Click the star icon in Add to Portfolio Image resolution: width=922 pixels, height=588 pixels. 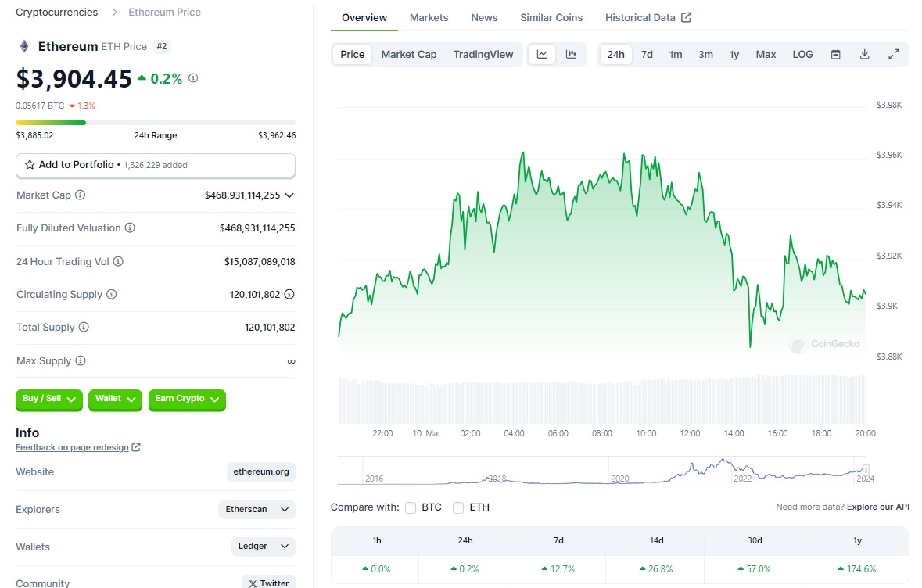(30, 165)
